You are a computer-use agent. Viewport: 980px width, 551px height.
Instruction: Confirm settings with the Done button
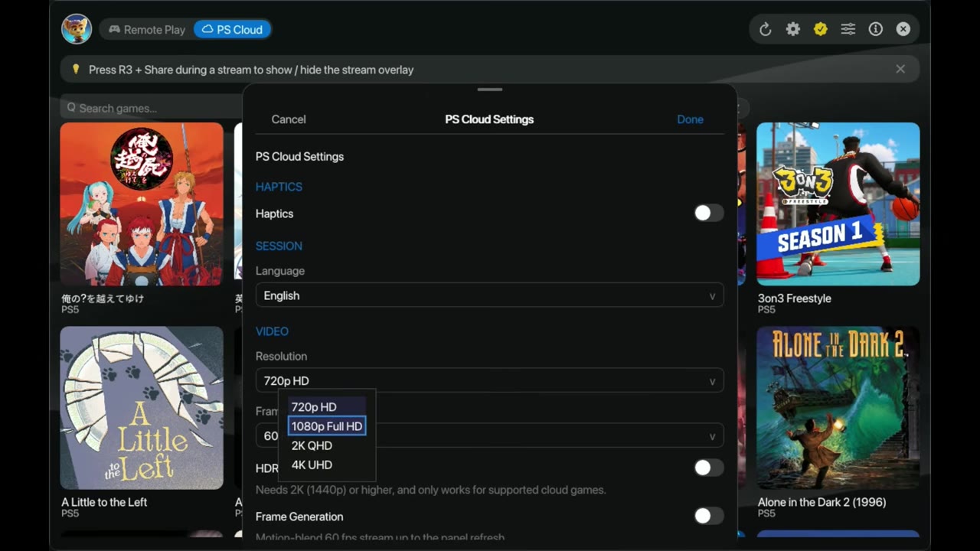[x=690, y=119]
